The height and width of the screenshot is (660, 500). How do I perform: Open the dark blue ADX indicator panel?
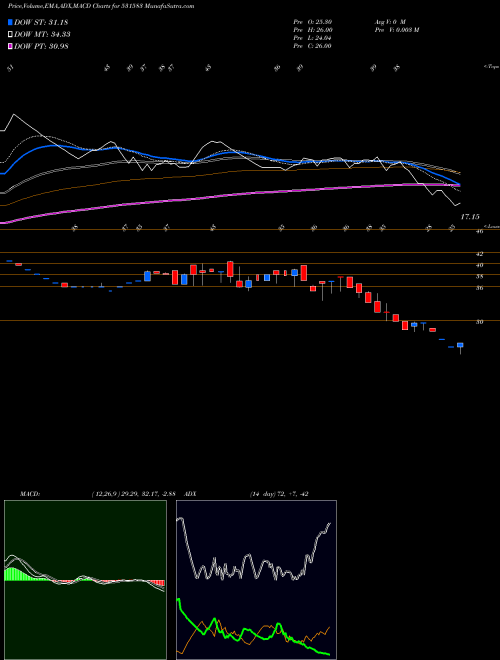(256, 580)
